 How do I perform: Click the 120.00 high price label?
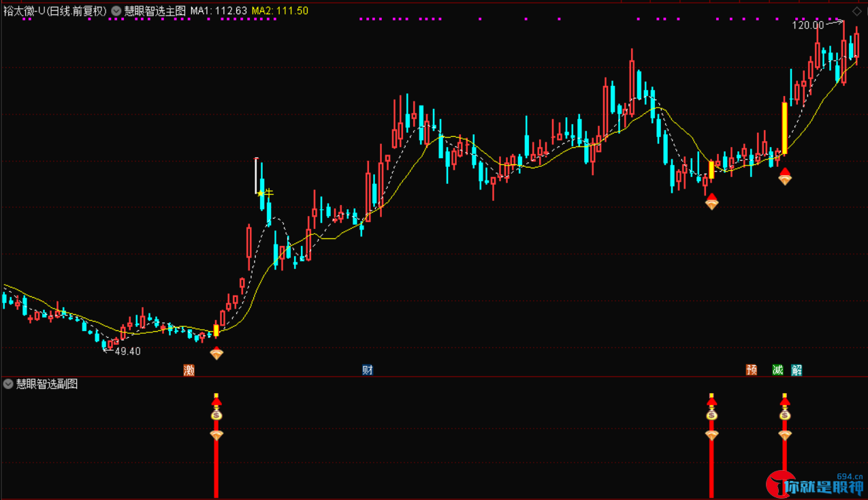coord(808,25)
